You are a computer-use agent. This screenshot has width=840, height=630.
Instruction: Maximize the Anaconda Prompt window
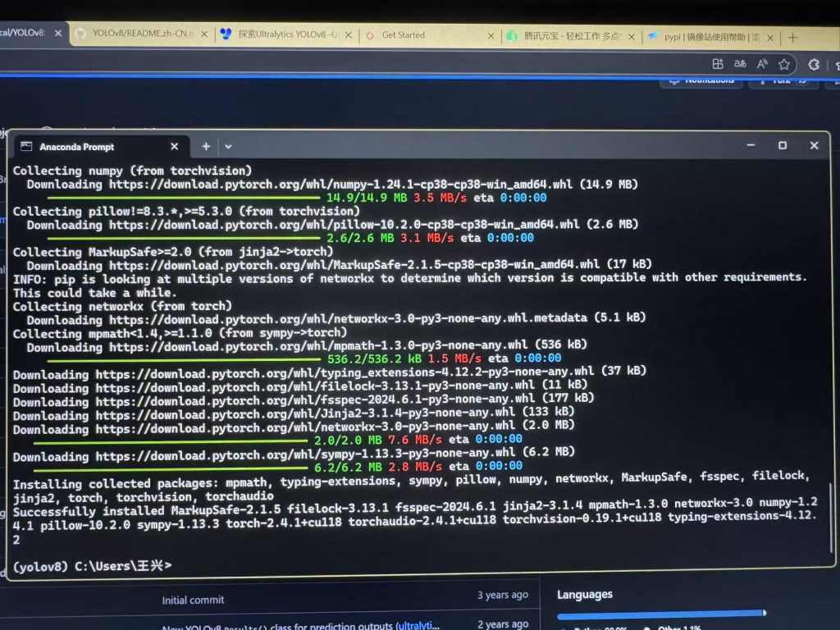[783, 145]
